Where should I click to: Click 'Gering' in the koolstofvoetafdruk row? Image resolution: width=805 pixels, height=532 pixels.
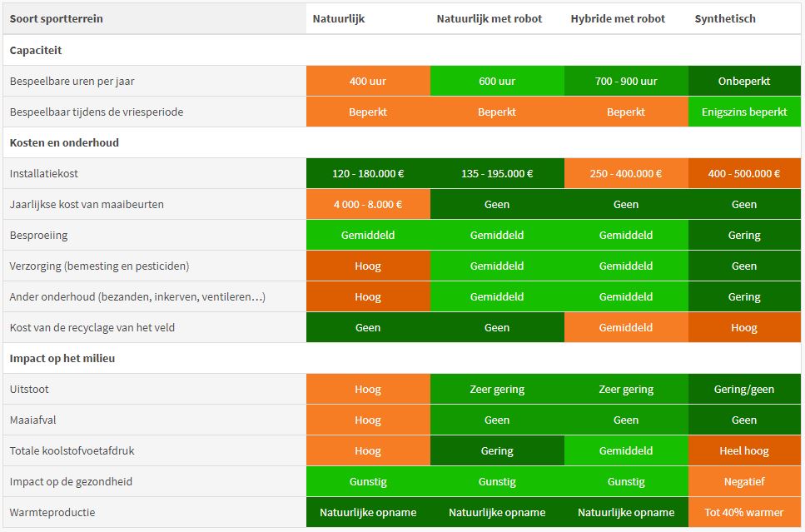[x=497, y=451]
